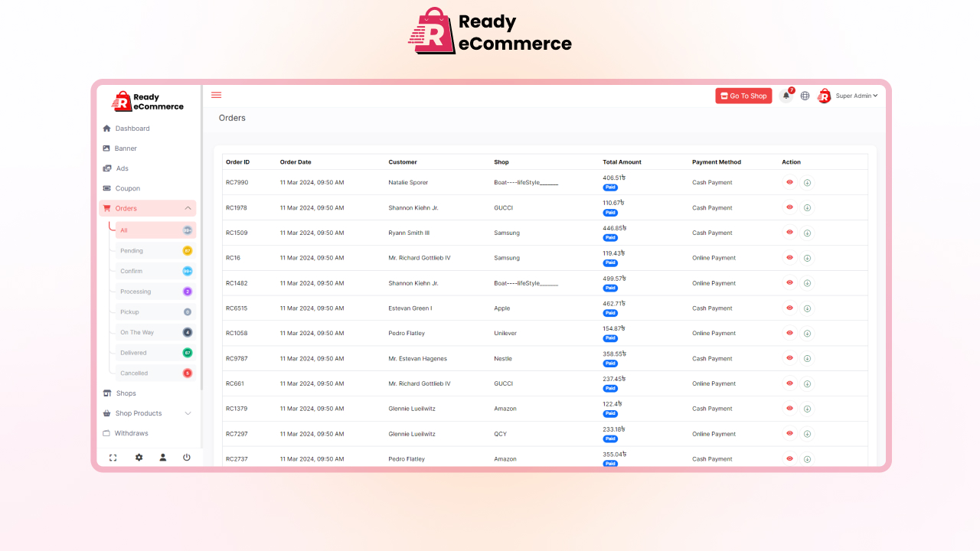Click the fullscreen icon at sidebar bottom
The width and height of the screenshot is (980, 551).
[x=113, y=457]
